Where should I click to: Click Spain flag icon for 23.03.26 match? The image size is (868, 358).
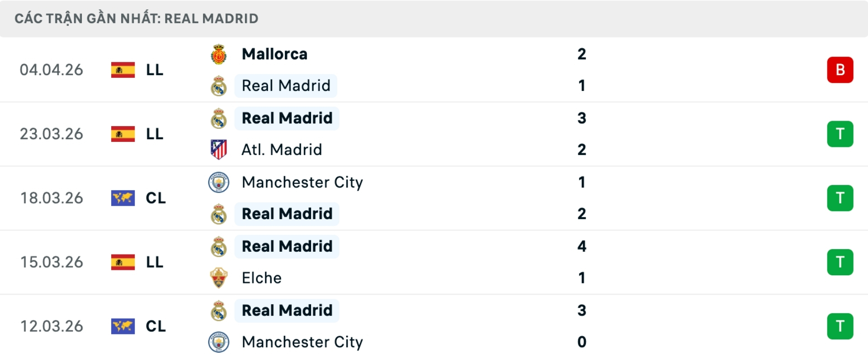click(123, 134)
